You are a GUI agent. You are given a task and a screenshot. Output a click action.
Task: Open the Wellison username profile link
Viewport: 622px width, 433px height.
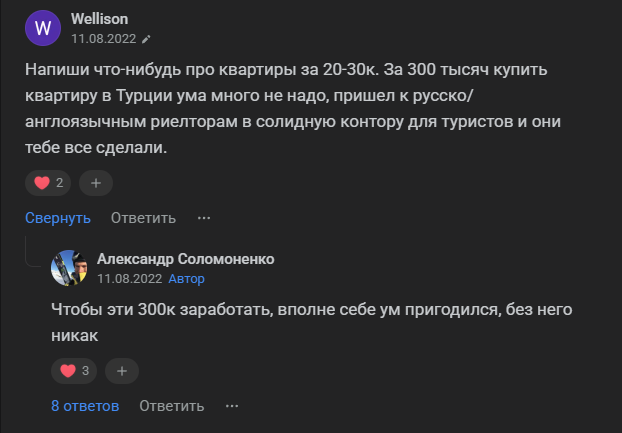pyautogui.click(x=99, y=19)
